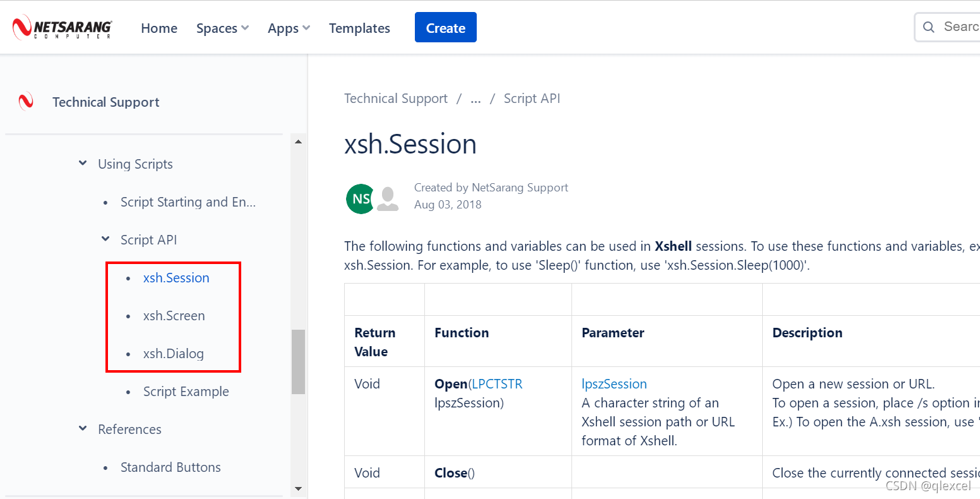Open the Spaces dropdown menu
The height and width of the screenshot is (499, 980).
(222, 28)
